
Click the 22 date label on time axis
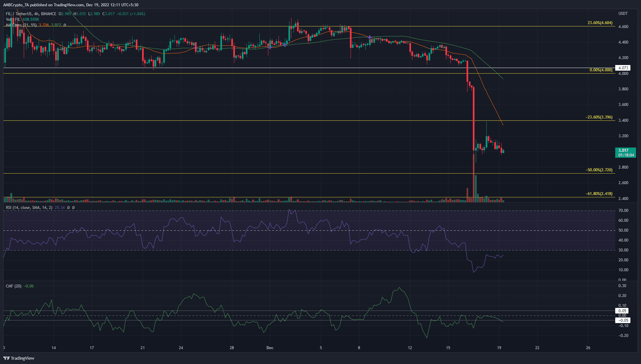click(x=537, y=348)
